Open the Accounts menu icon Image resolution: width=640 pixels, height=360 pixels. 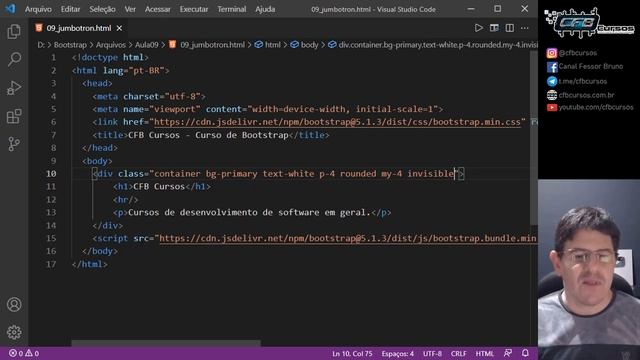14,304
